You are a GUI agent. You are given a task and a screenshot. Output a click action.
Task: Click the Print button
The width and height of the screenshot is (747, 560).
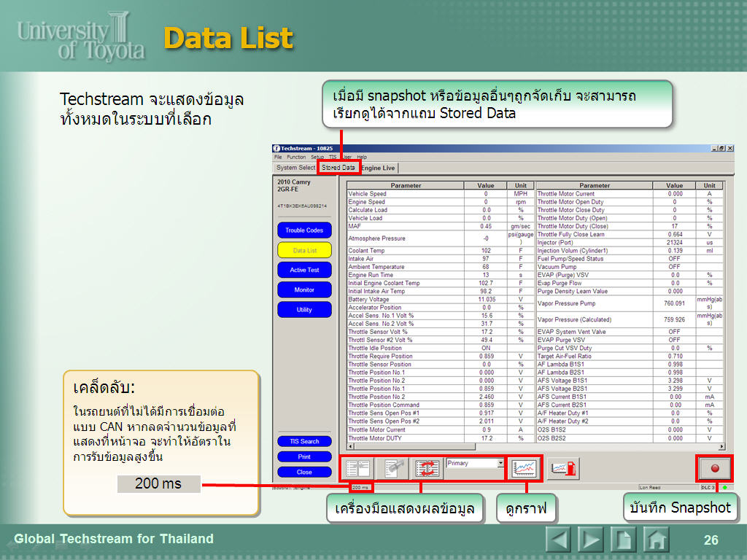[304, 456]
